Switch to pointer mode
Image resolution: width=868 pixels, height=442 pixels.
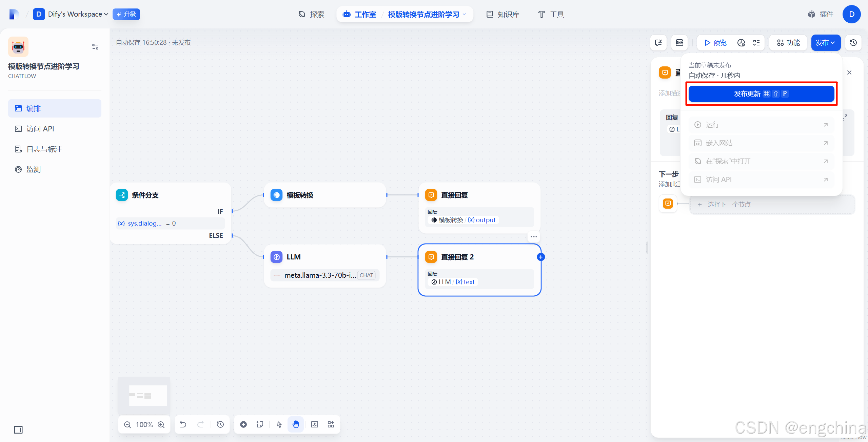coord(279,424)
